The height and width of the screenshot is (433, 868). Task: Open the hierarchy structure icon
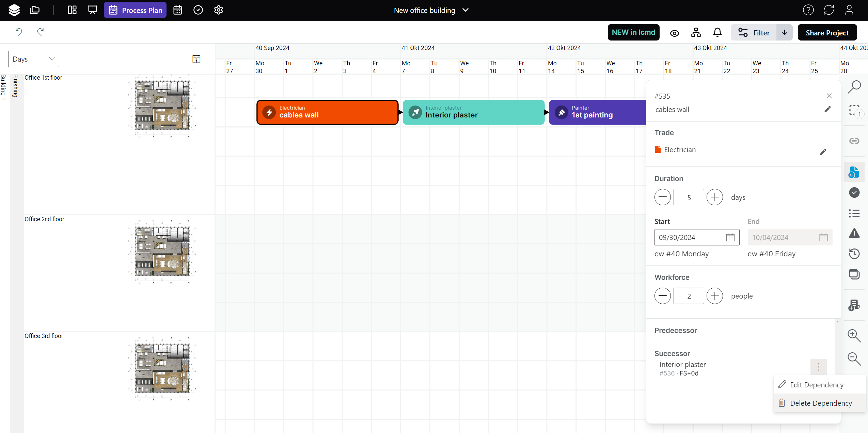click(x=696, y=33)
